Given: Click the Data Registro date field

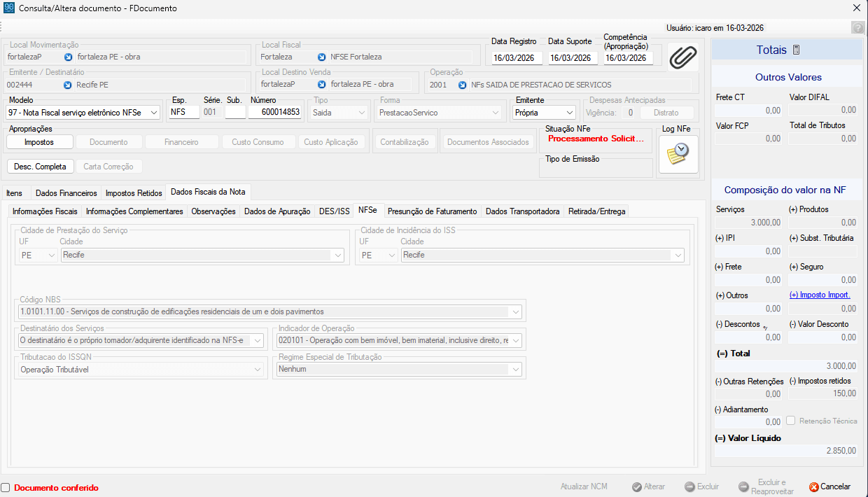Looking at the screenshot, I should [x=517, y=58].
